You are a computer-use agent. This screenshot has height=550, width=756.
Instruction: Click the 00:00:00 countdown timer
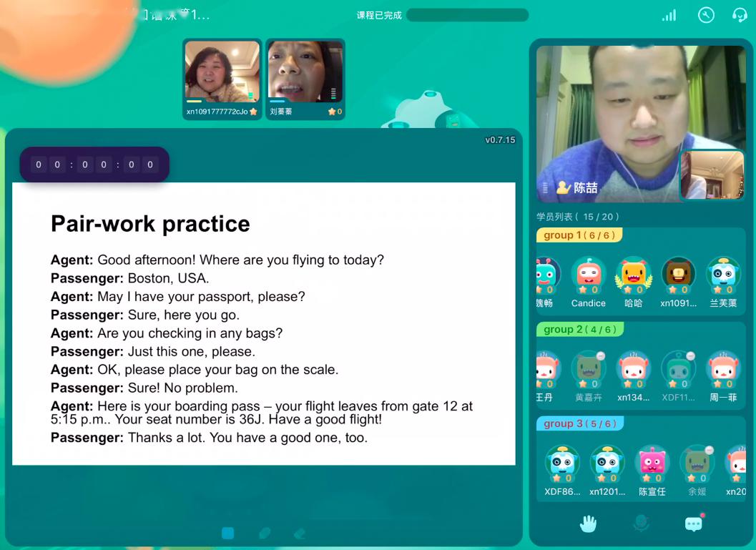pyautogui.click(x=94, y=164)
